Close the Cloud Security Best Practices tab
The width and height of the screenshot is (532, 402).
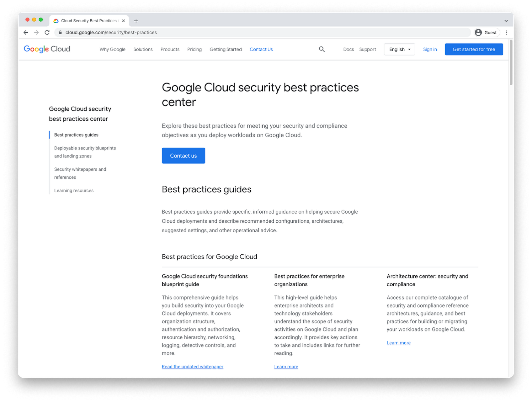click(x=123, y=21)
